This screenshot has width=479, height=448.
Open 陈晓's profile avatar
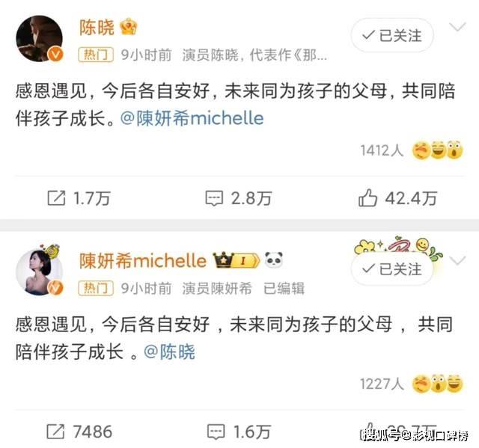coord(39,39)
